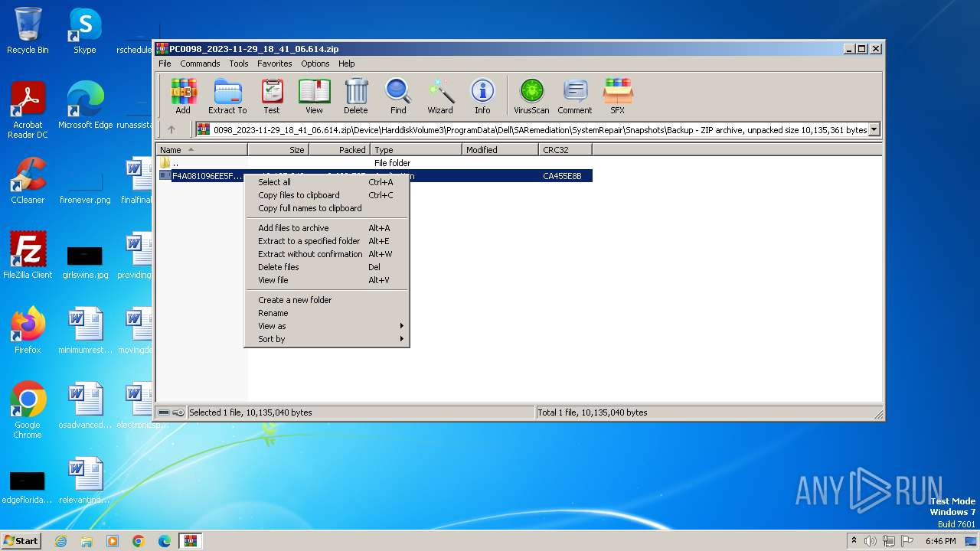Open Google Chrome desktop shortcut
This screenshot has width=980, height=551.
[x=28, y=410]
